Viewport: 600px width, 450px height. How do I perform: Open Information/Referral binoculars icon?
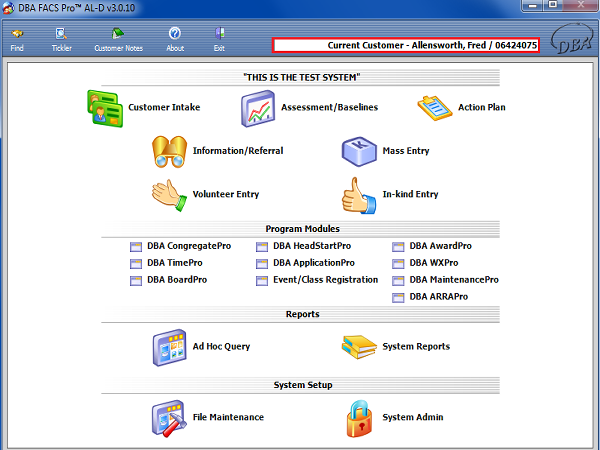click(x=168, y=151)
